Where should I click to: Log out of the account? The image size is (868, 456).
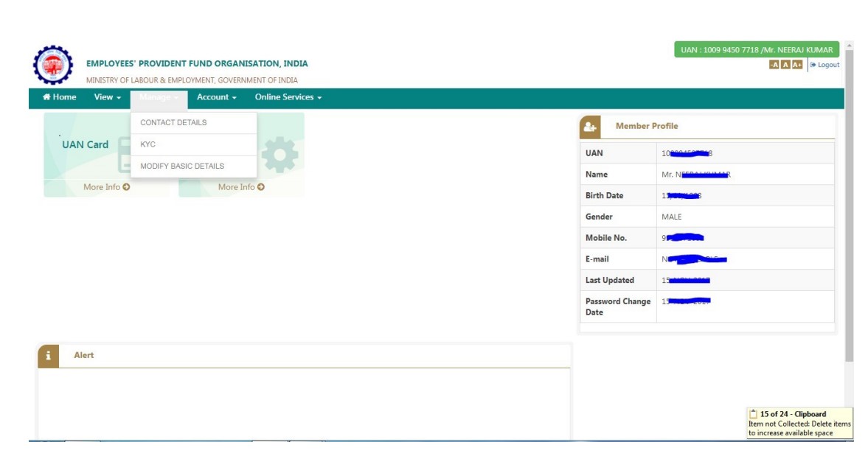(824, 65)
